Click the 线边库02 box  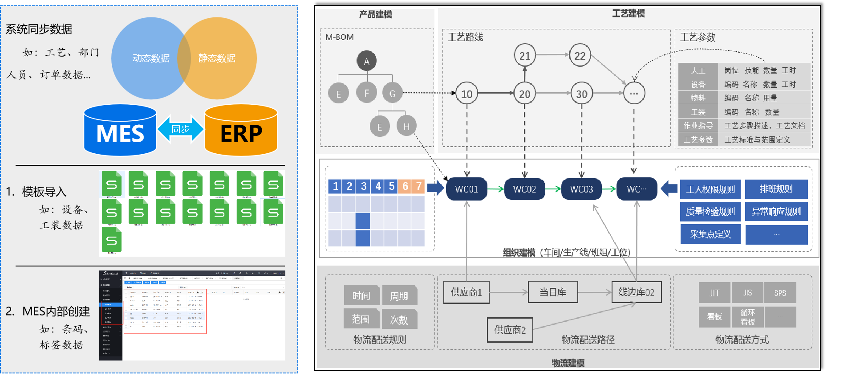[636, 292]
